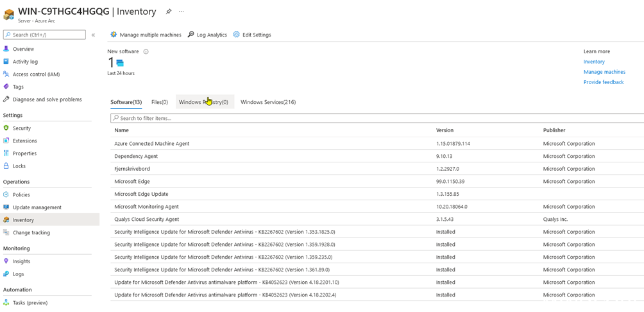Screen dimensions: 644x312
Task: Click the Tags icon in sidebar
Action: click(x=6, y=87)
